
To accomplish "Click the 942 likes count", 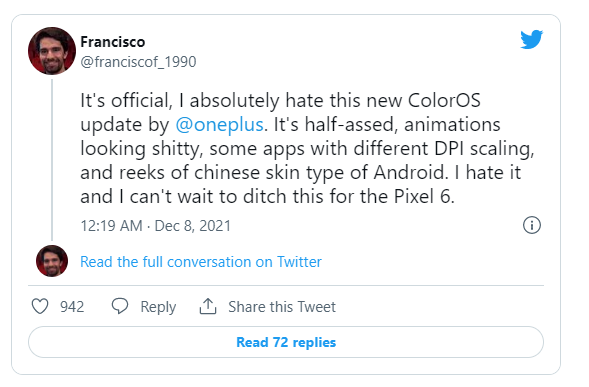I will click(x=72, y=307).
